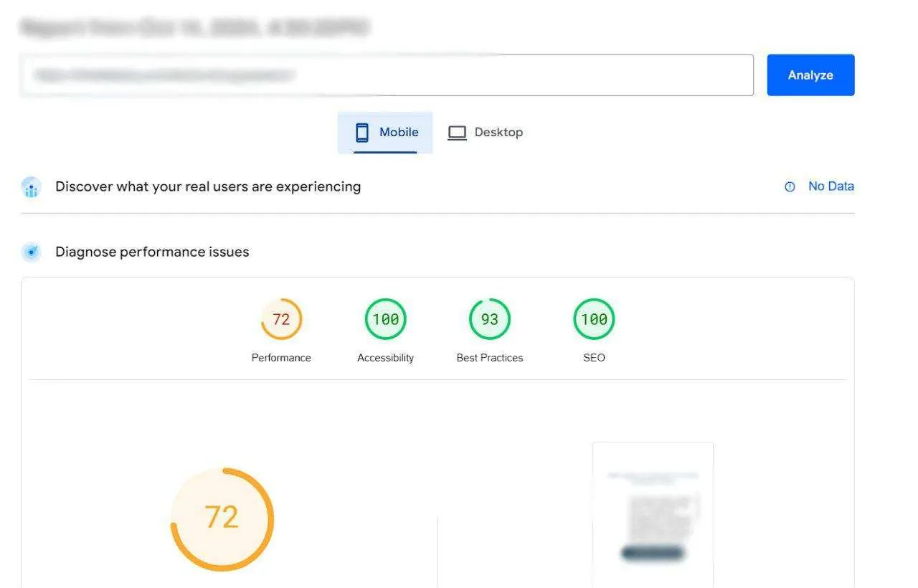Switch to the Desktop tab
The image size is (918, 588).
pos(498,132)
